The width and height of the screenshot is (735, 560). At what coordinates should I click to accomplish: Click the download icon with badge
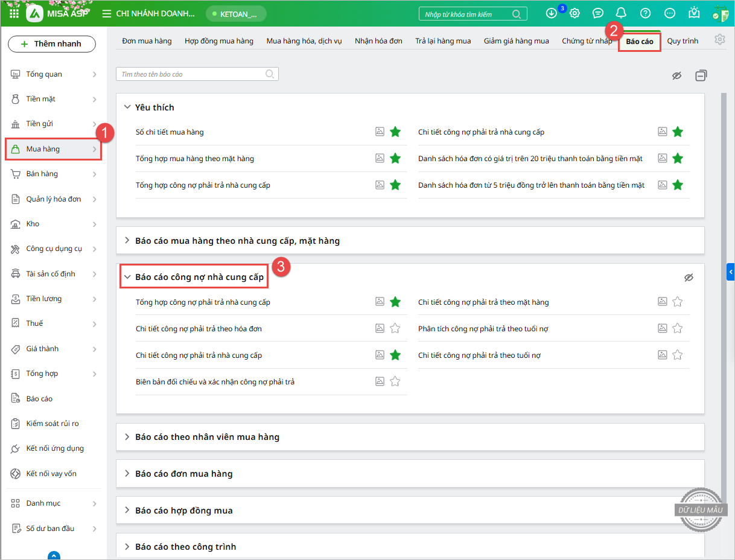point(551,13)
